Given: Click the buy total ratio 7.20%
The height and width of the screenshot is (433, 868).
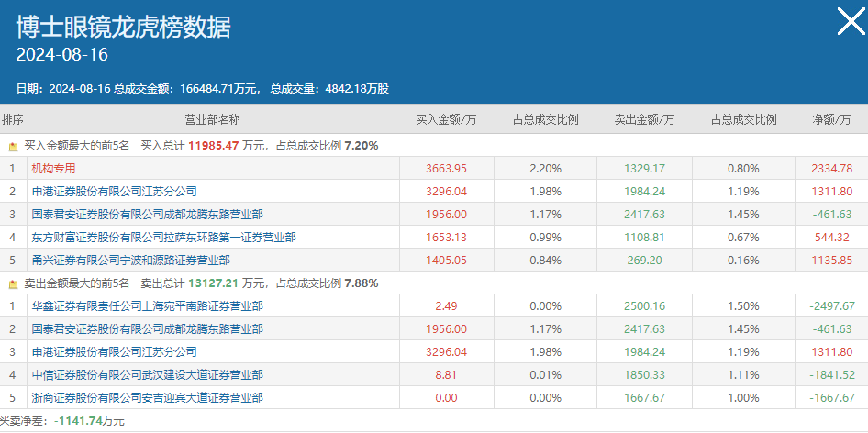Looking at the screenshot, I should click(x=362, y=146).
